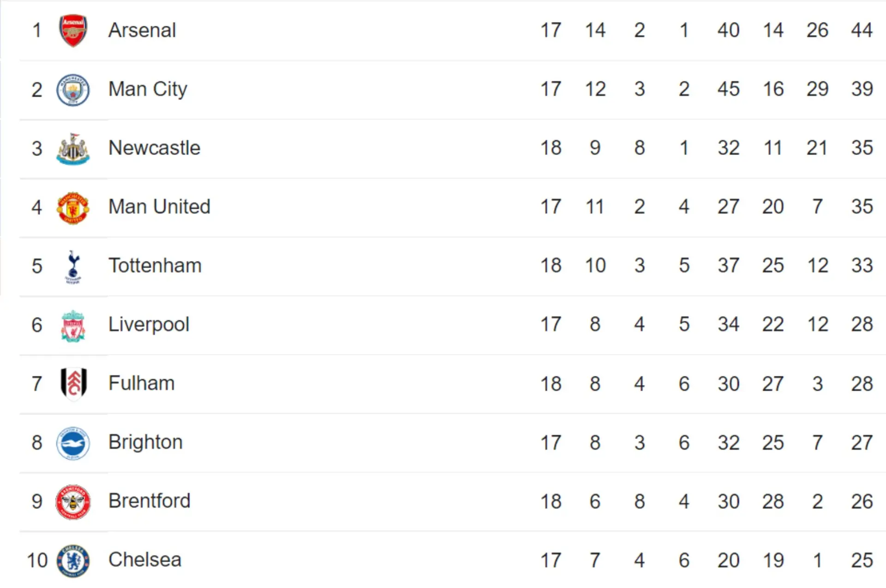Select the Tottenham team name
Screen dimensions: 886x588
click(155, 266)
